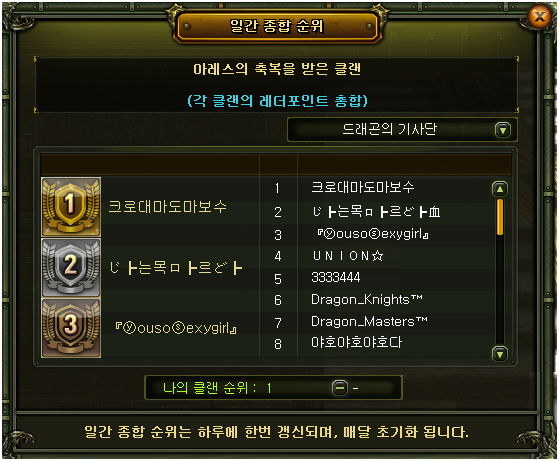559x461 pixels.
Task: Click the ranking list scroll down arrow
Action: coord(500,354)
